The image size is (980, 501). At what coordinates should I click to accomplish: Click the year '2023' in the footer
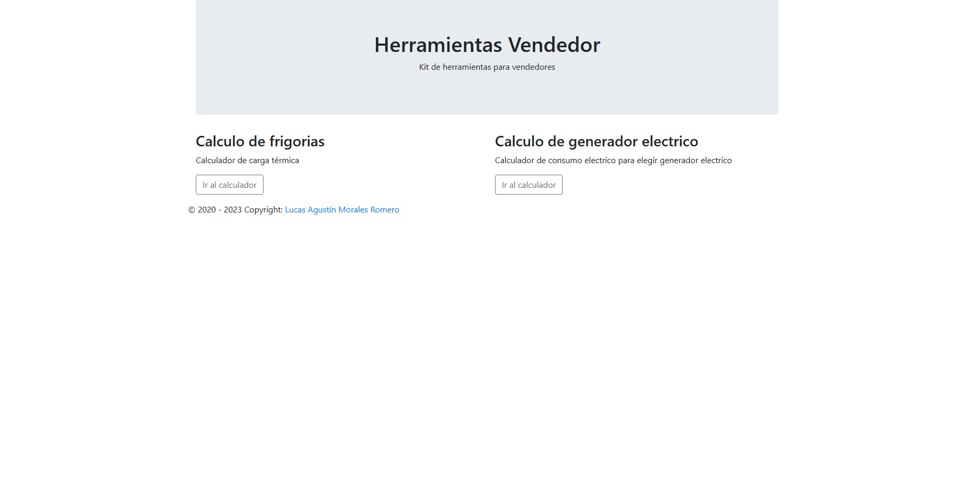click(x=233, y=210)
